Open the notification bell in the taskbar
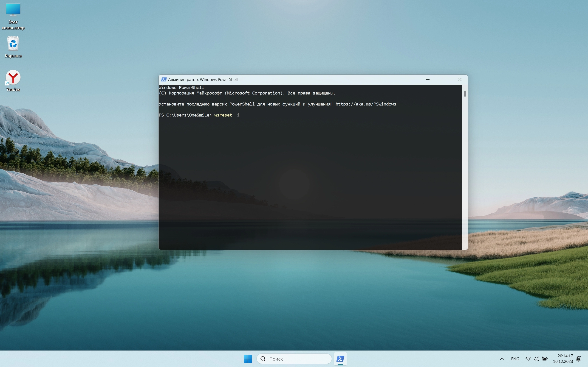The image size is (588, 367). pyautogui.click(x=579, y=359)
